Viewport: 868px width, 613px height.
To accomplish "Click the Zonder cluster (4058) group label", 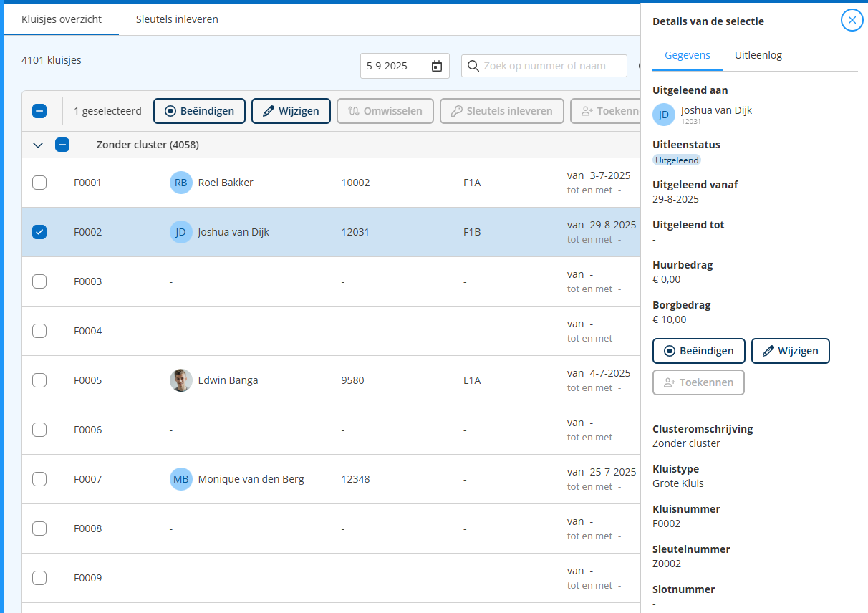I will coord(148,145).
